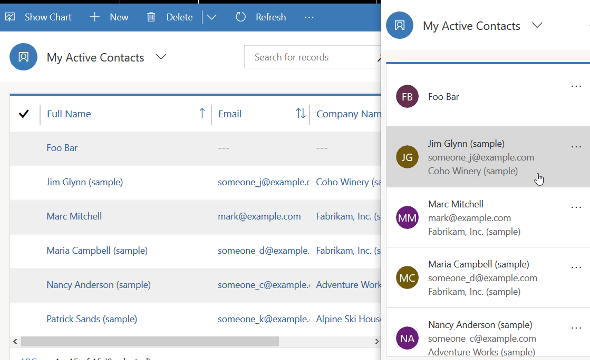
Task: Open more options for Marc Mitchell card
Action: point(576,208)
